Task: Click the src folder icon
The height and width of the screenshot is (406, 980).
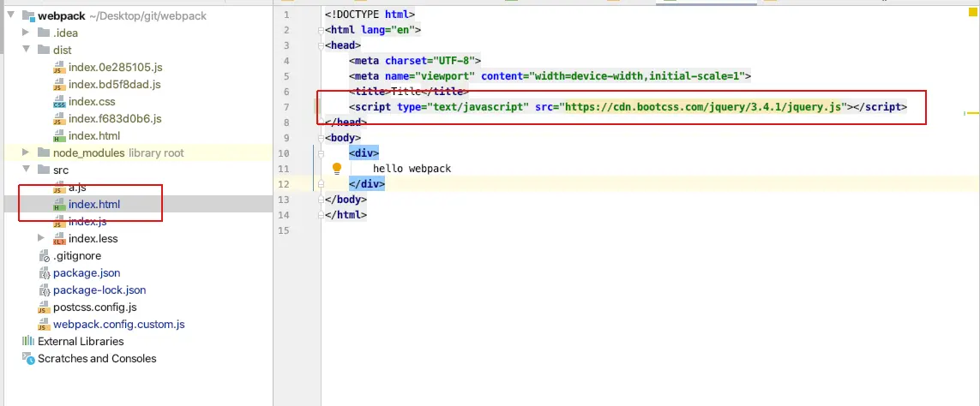Action: click(43, 170)
